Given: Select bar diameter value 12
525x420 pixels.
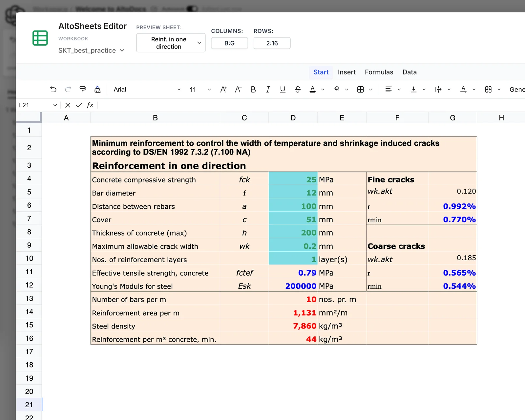Looking at the screenshot, I should pyautogui.click(x=293, y=192).
